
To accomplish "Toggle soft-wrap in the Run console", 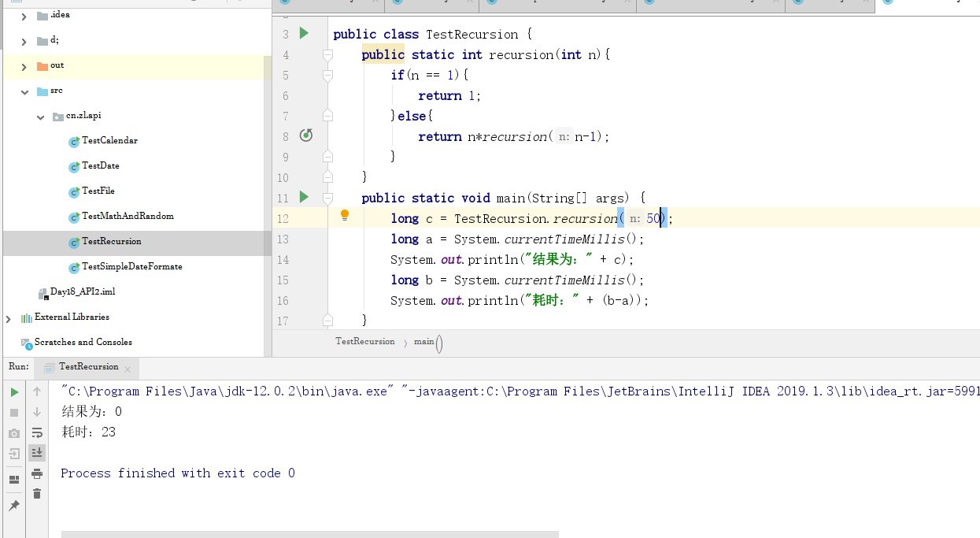I will (37, 432).
